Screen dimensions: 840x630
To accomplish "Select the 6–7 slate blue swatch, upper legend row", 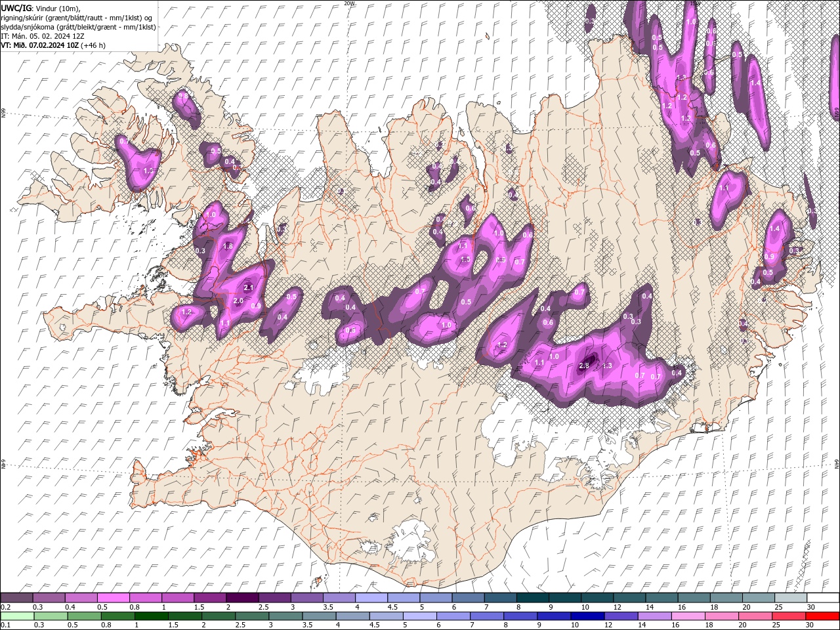I will click(469, 597).
